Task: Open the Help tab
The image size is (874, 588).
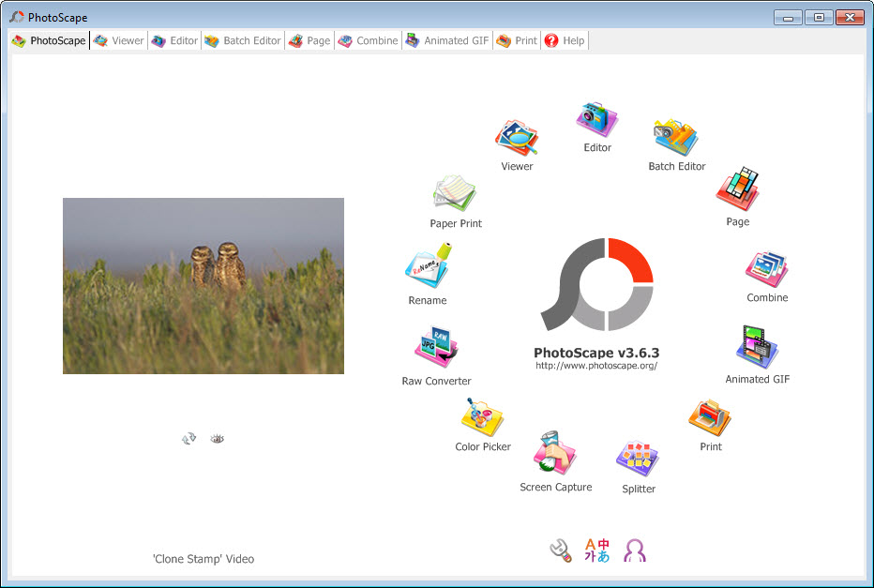Action: point(565,40)
